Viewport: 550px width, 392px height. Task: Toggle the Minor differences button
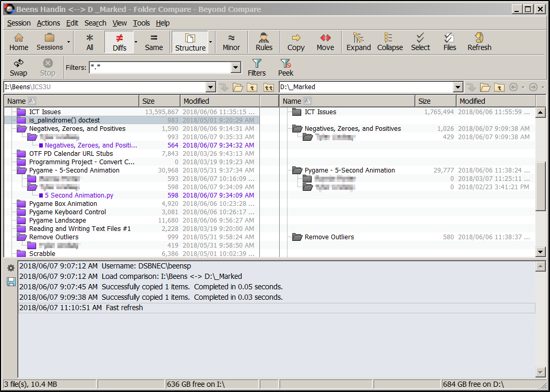coord(231,42)
